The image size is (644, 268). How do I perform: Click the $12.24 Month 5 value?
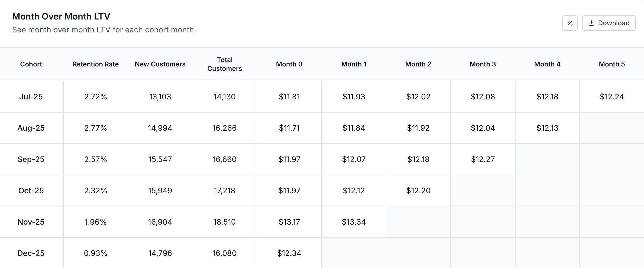[x=612, y=96]
